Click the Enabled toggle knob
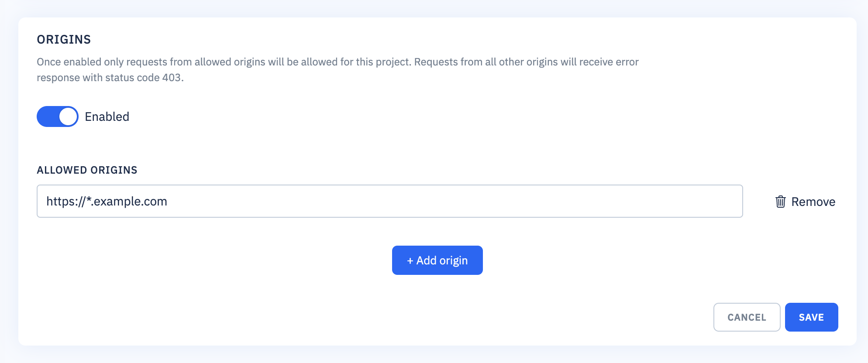Image resolution: width=868 pixels, height=363 pixels. click(68, 116)
